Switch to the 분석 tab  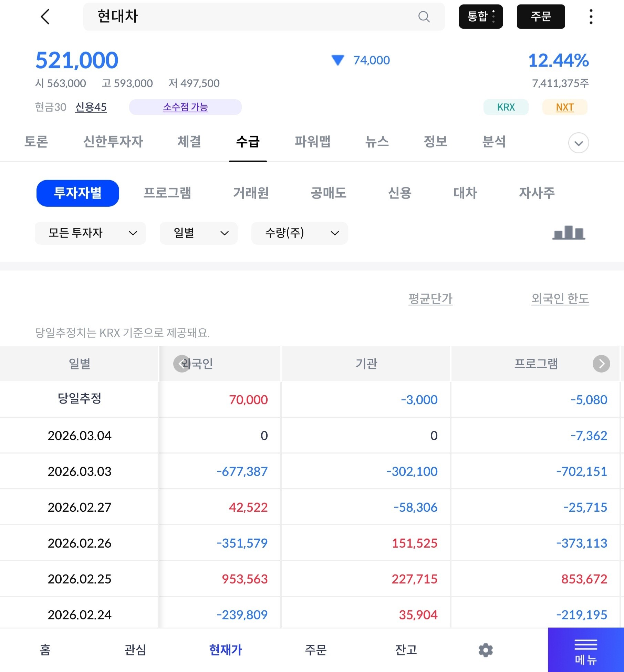[x=494, y=142]
